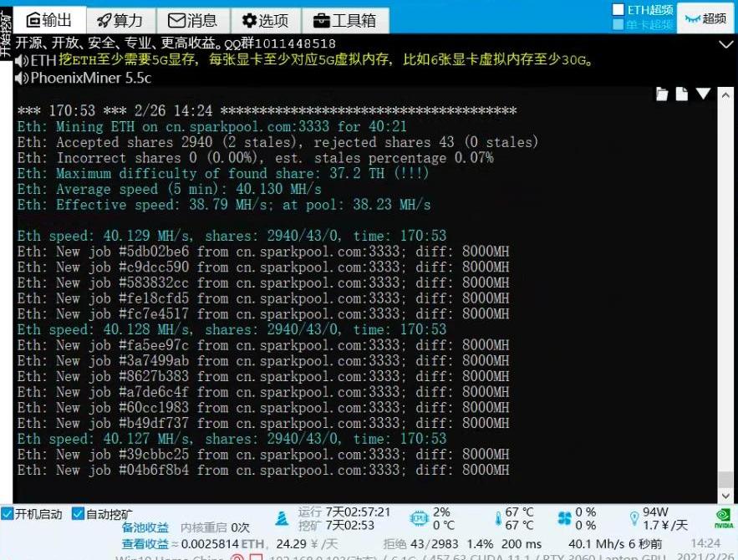Click the mining time 7天02:53
The image size is (738, 560).
coord(349,525)
